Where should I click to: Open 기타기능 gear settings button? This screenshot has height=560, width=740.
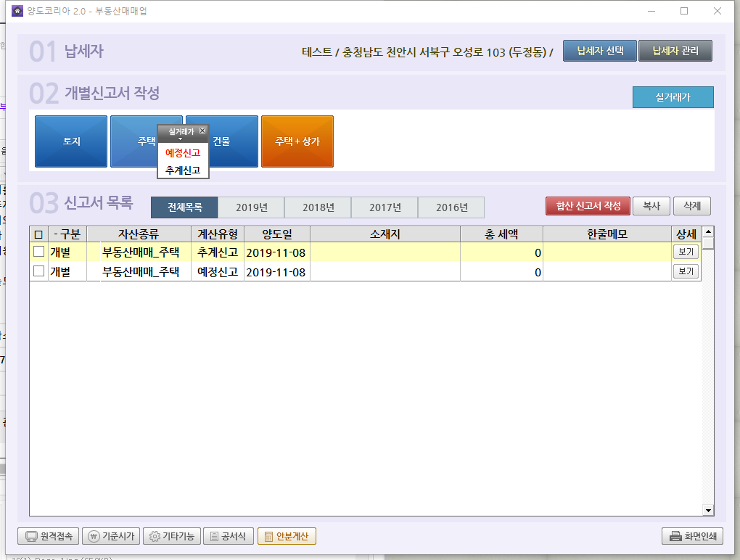(x=171, y=537)
